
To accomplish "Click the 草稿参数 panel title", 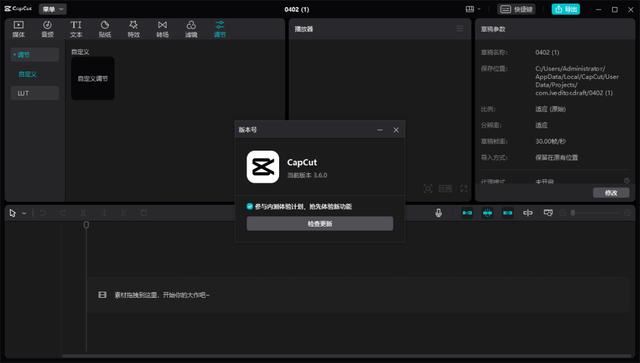I will tap(493, 29).
